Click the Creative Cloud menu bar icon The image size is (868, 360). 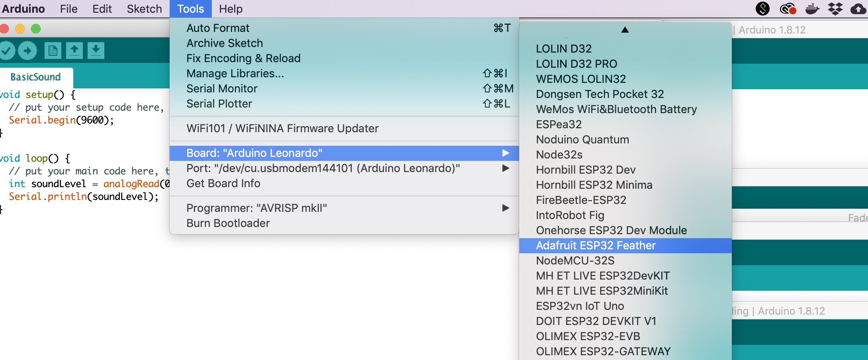(788, 8)
